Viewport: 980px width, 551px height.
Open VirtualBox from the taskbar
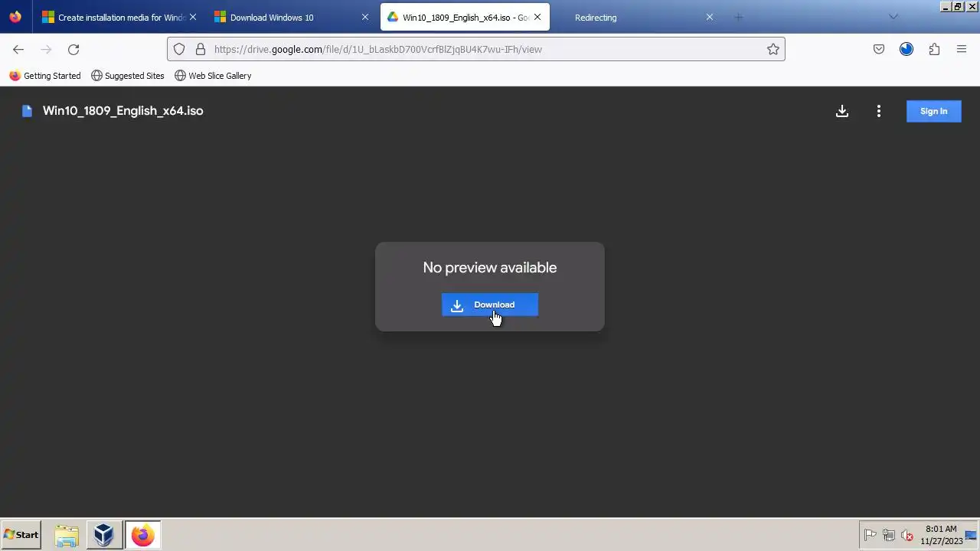pos(104,535)
